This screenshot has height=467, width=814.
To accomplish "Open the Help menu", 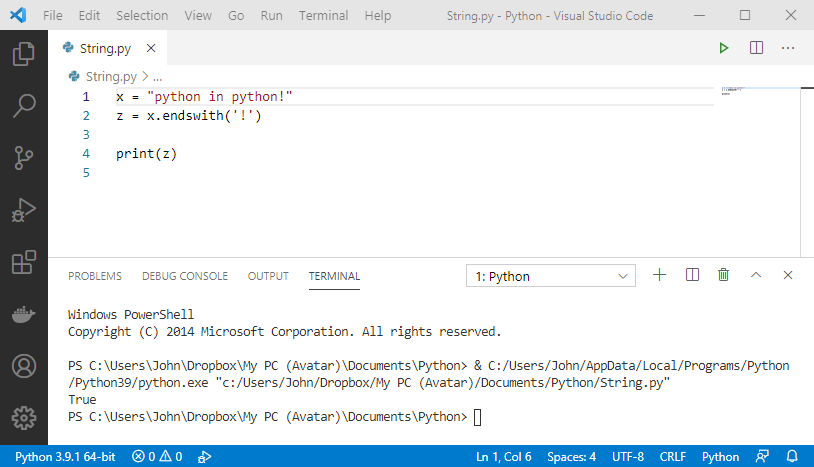I will tap(377, 16).
